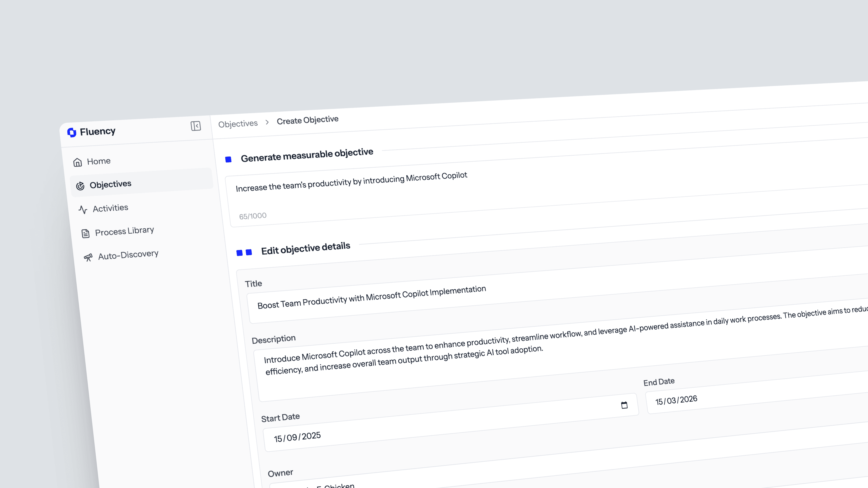Click the Objectives target icon
The width and height of the screenshot is (868, 488).
pos(80,186)
